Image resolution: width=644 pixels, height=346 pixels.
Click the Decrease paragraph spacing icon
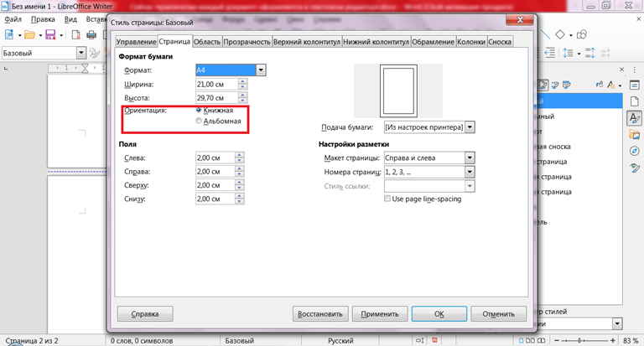click(x=605, y=53)
